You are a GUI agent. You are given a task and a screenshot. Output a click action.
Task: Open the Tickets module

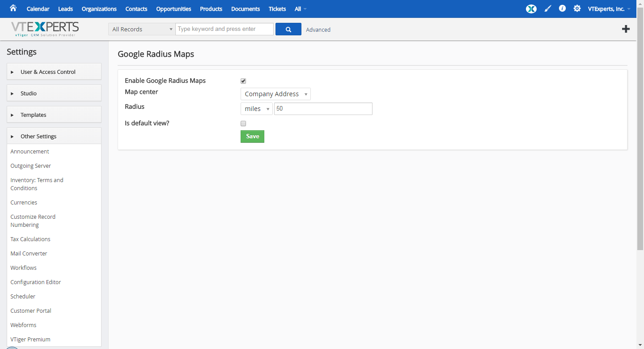tap(277, 9)
